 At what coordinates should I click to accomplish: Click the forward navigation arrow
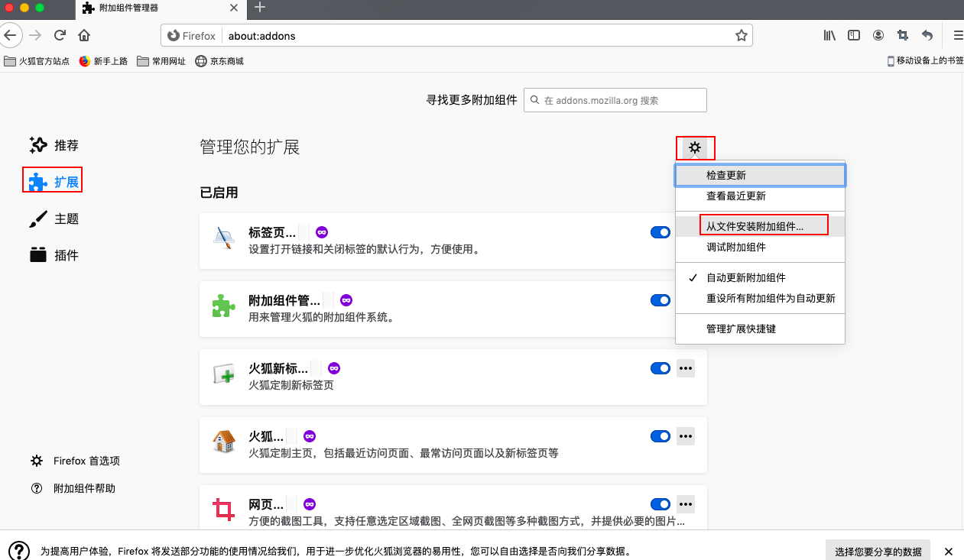click(x=35, y=35)
